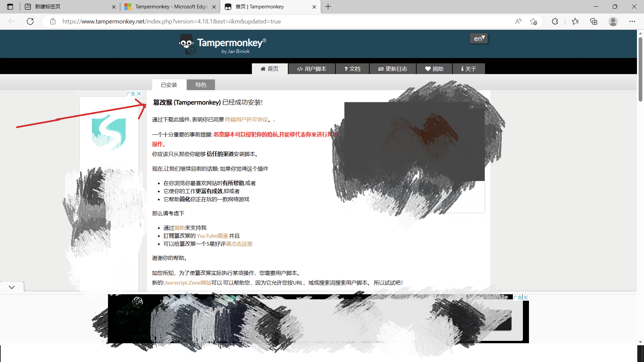Viewport: 644px width, 362px height.
Task: Click the 那么请考虑下 text
Action: (x=168, y=214)
